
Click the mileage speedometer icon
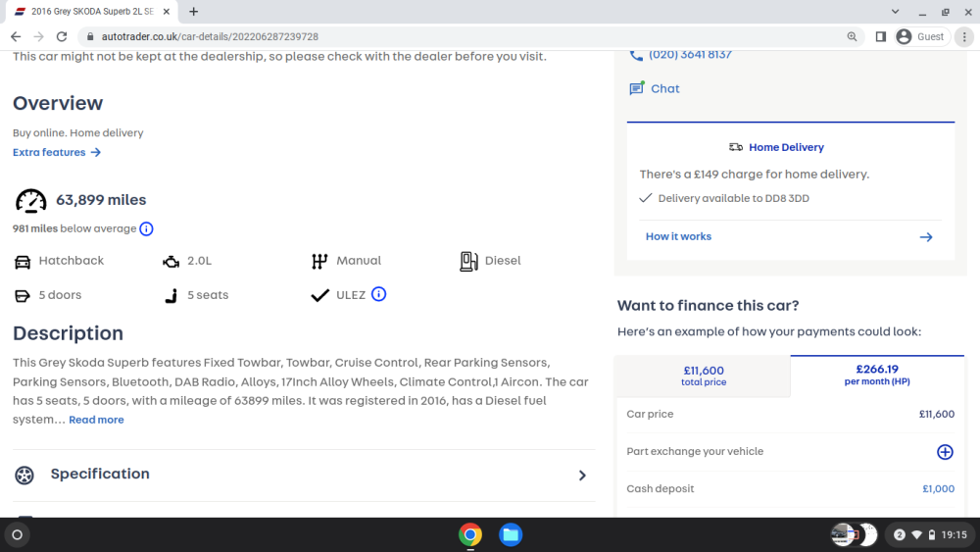tap(30, 201)
